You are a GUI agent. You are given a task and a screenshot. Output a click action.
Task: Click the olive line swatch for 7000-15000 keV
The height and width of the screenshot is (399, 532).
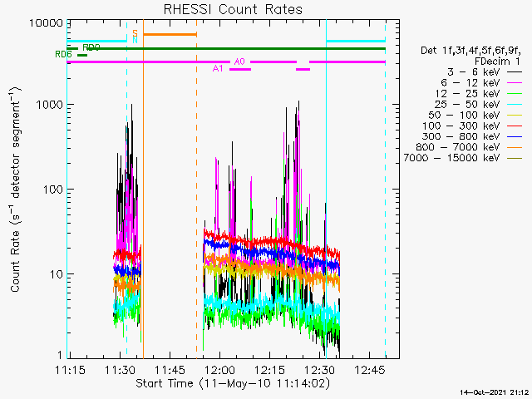click(x=515, y=158)
